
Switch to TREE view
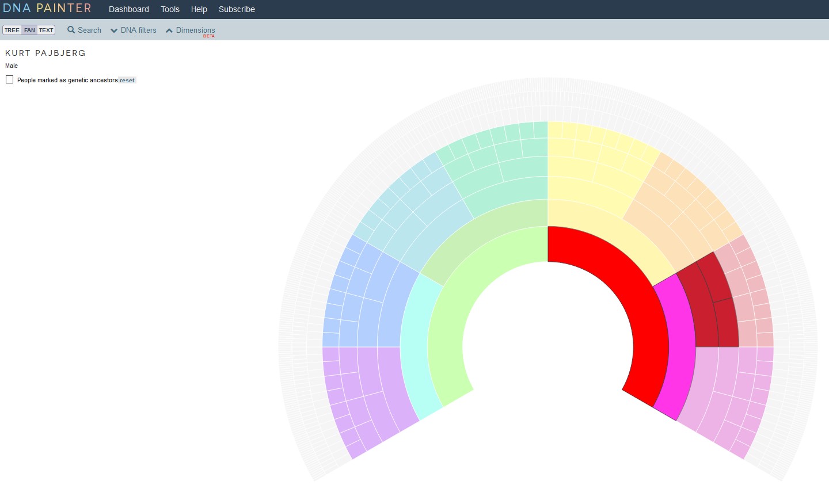pyautogui.click(x=12, y=30)
